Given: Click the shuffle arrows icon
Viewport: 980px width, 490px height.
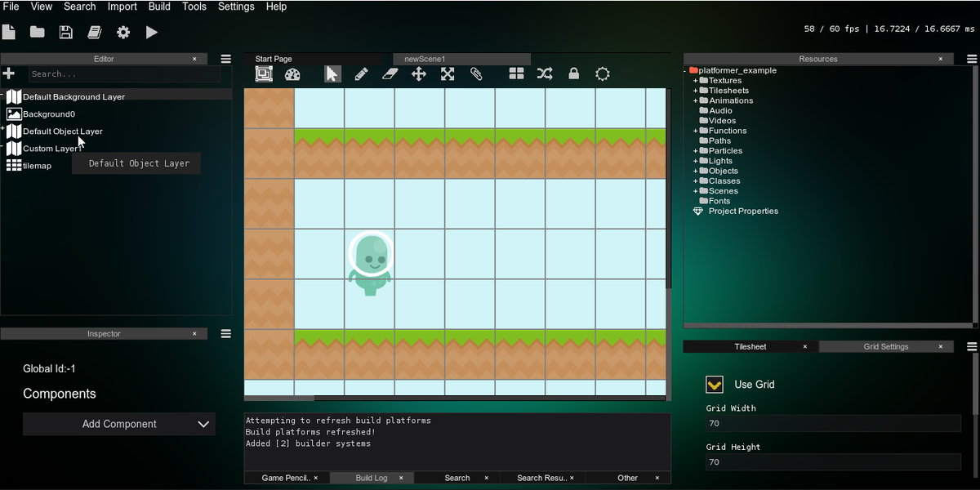Looking at the screenshot, I should (545, 74).
